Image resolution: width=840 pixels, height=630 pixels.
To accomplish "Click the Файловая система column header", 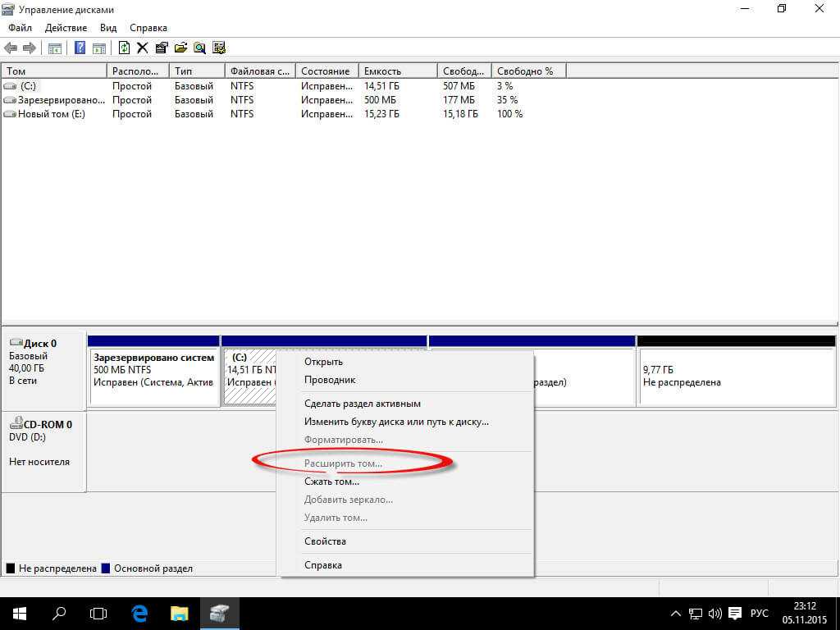I will click(x=259, y=71).
